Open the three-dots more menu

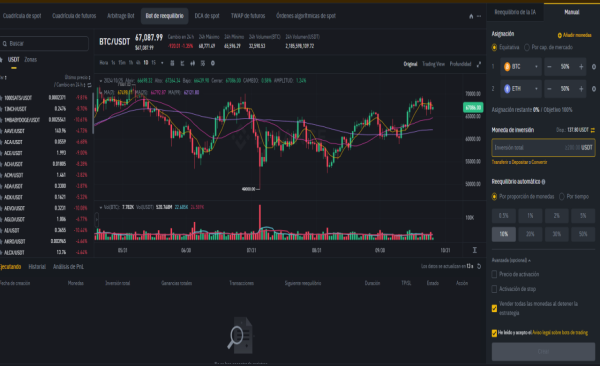[x=479, y=16]
